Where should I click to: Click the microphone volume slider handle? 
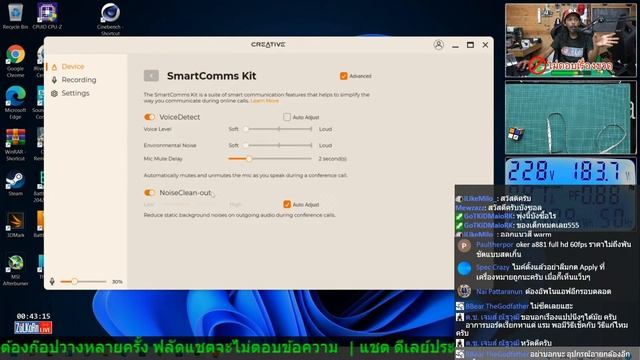pos(74,282)
